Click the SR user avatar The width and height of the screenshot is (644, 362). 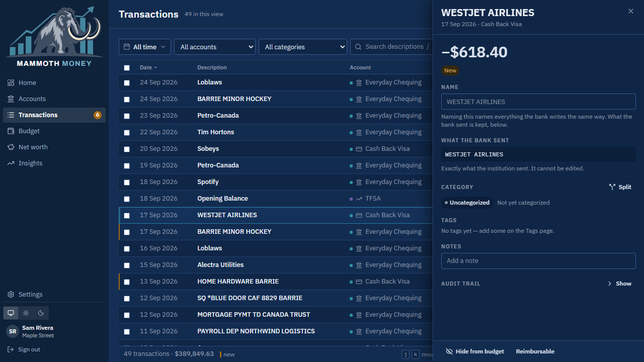[13, 331]
